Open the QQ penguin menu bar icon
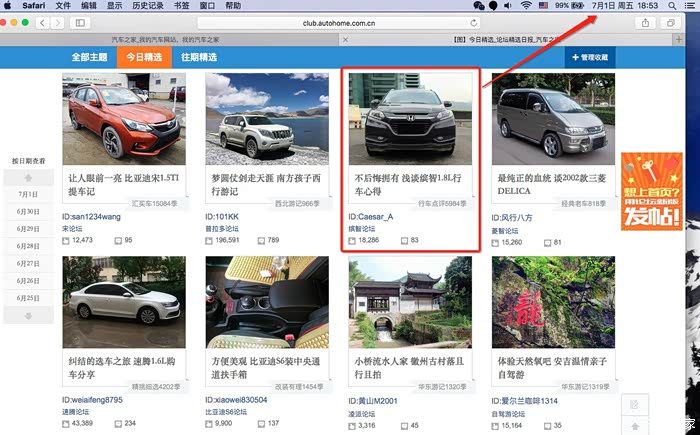This screenshot has width=700, height=435. point(493,5)
